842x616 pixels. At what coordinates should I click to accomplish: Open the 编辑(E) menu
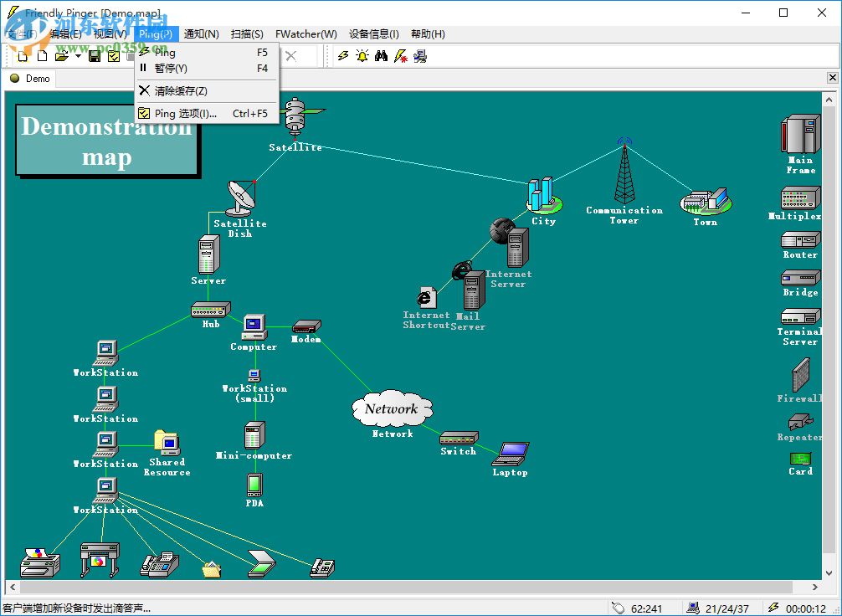[x=65, y=33]
